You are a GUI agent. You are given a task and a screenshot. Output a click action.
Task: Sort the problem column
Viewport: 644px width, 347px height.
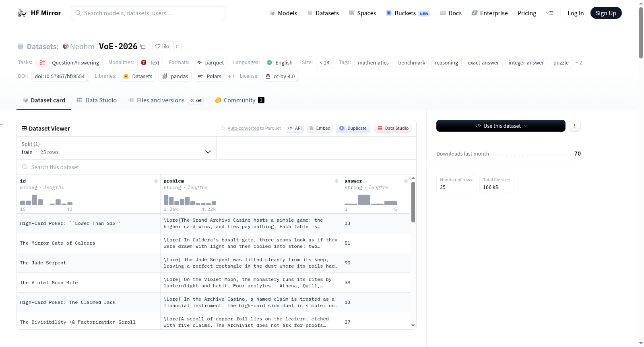pos(336,181)
